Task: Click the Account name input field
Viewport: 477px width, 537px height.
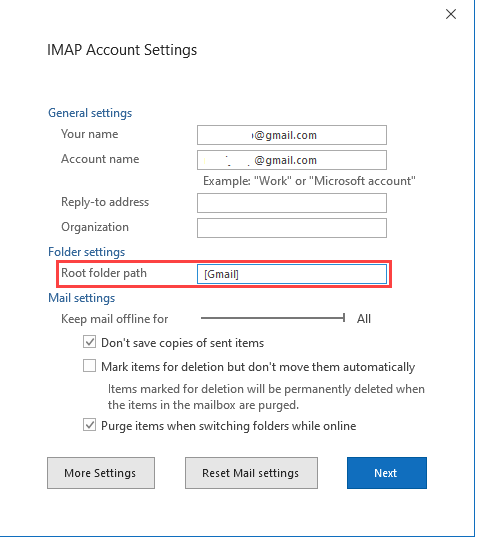Action: pyautogui.click(x=292, y=160)
